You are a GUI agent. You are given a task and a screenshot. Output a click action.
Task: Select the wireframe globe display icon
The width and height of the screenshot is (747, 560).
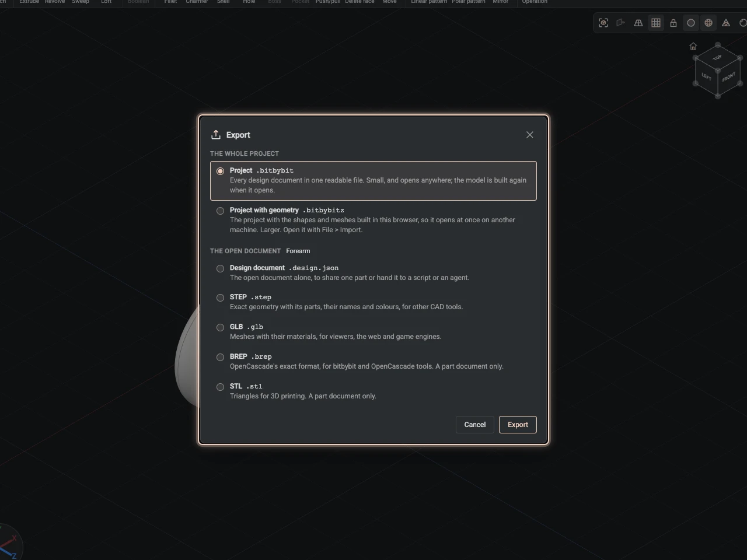708,23
